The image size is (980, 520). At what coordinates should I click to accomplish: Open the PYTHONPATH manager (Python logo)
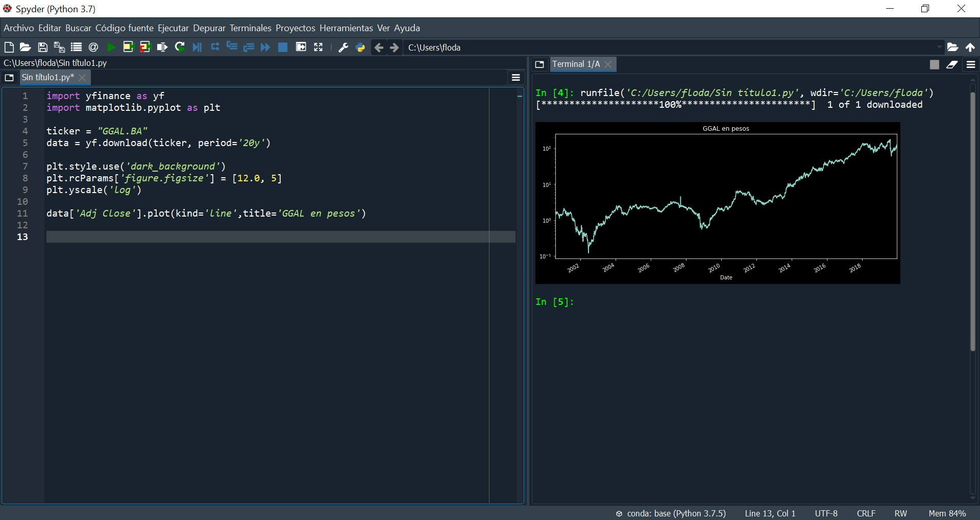point(361,48)
